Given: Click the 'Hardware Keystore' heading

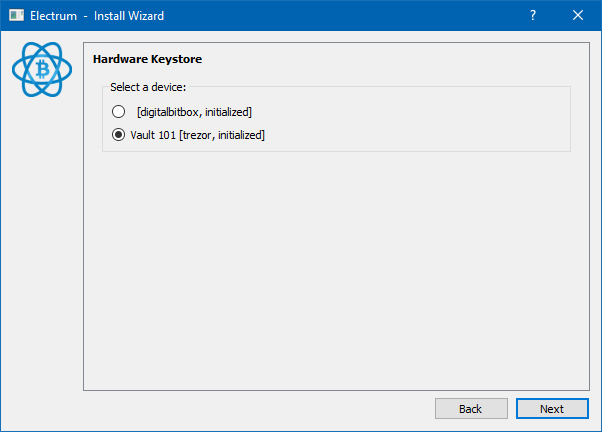Looking at the screenshot, I should coord(147,59).
